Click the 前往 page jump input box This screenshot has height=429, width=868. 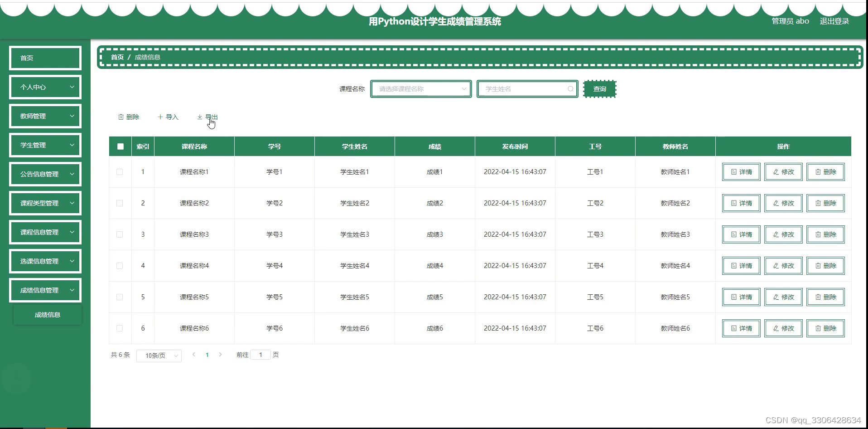coord(260,355)
